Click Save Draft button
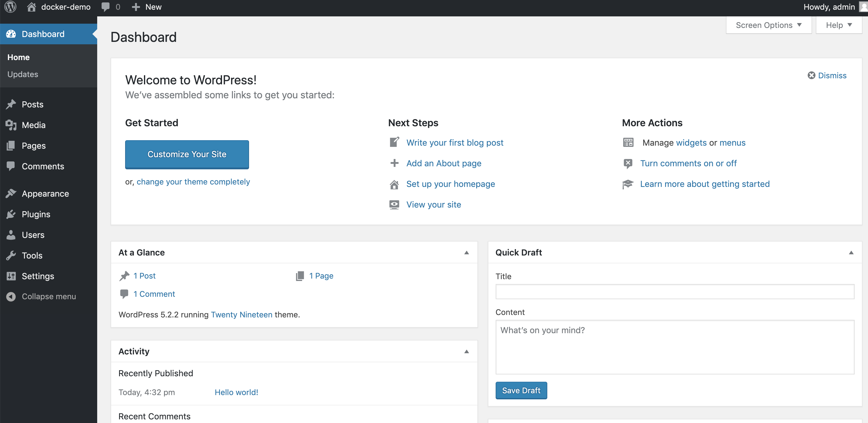Image resolution: width=868 pixels, height=423 pixels. tap(520, 390)
